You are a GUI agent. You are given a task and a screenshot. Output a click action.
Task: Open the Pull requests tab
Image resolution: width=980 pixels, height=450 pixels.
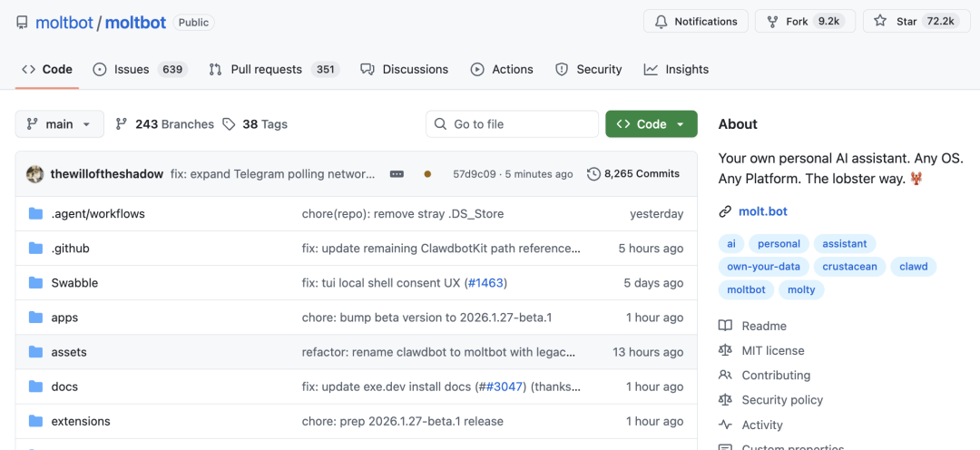point(272,69)
